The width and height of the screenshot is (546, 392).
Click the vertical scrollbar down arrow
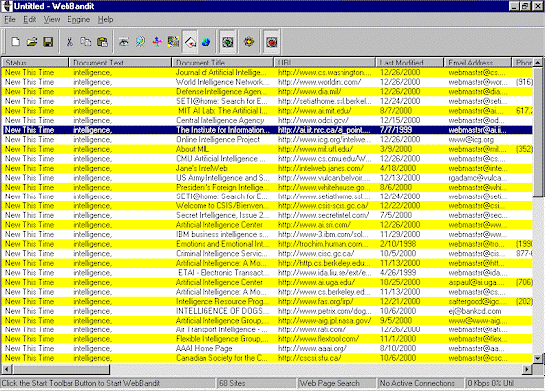pos(538,358)
